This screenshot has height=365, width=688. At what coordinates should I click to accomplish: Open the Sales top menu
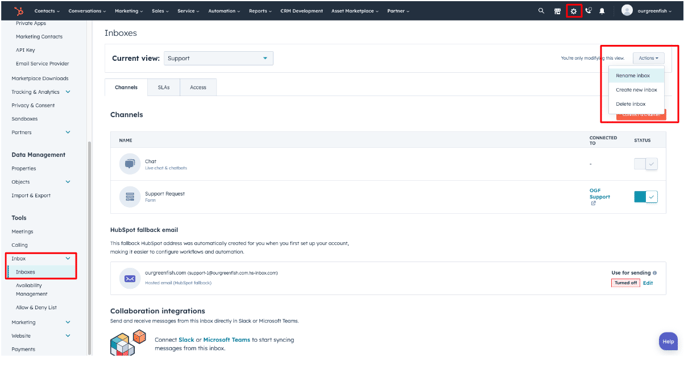(160, 11)
